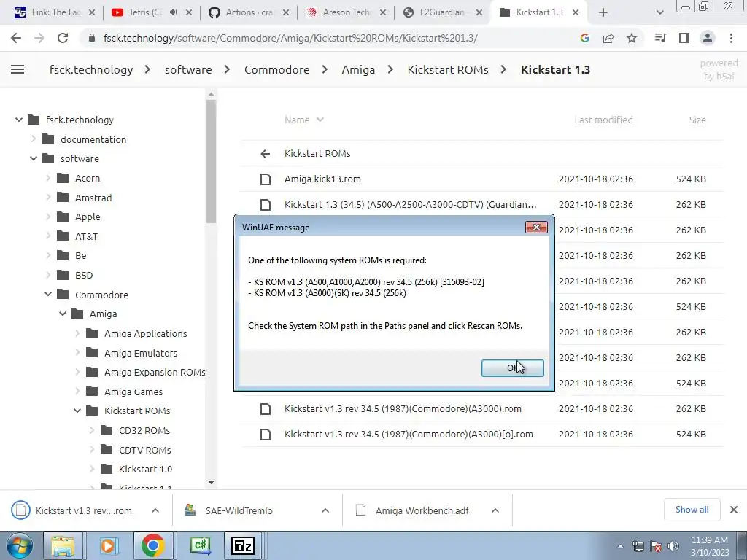Open Kickstart v1.3 (A3000).rom file
This screenshot has width=747, height=560.
[403, 408]
